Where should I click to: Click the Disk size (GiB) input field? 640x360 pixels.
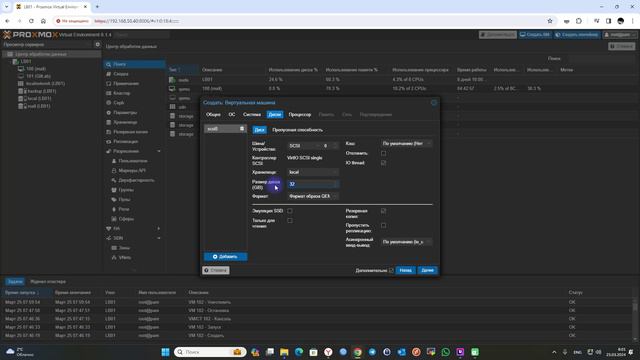pos(313,184)
